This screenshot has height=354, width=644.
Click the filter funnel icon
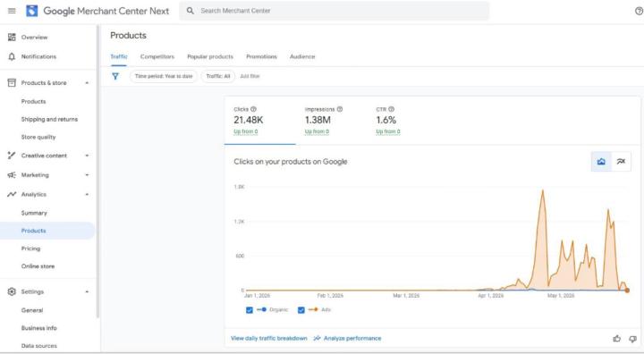[x=115, y=76]
